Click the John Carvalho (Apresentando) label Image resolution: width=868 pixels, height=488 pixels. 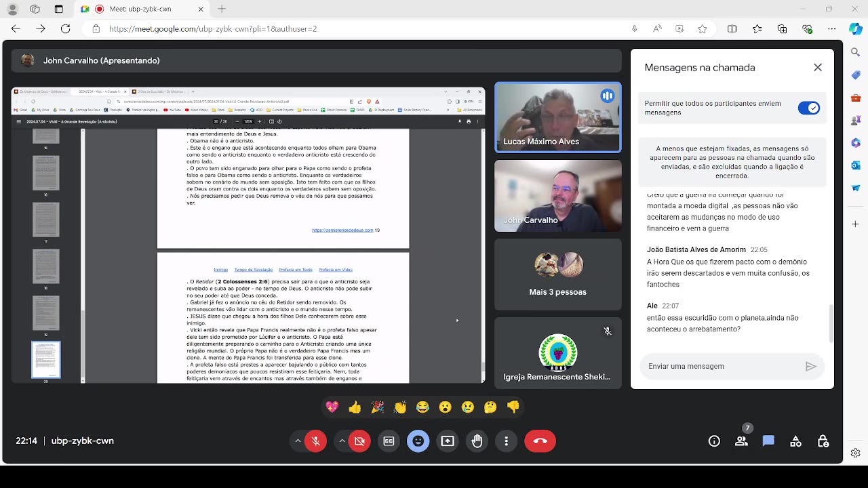tap(102, 60)
